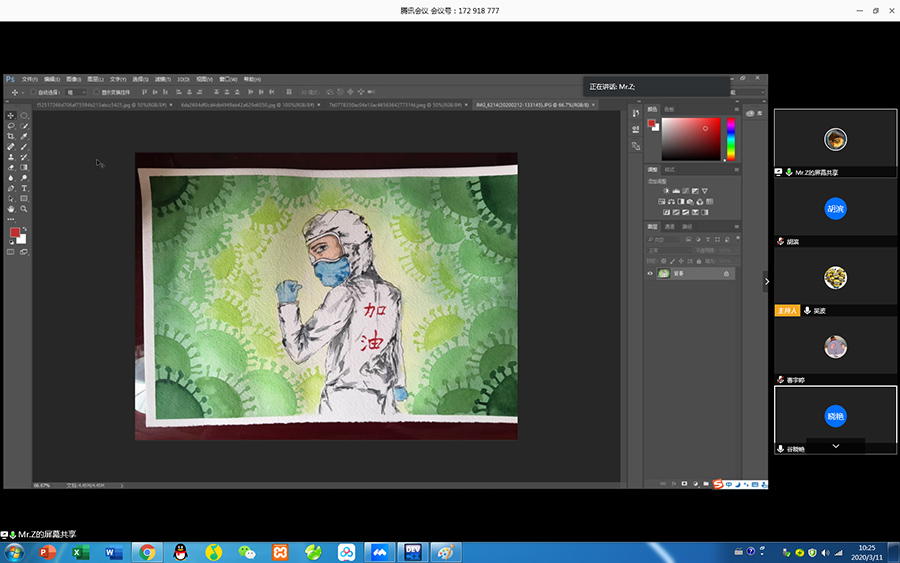Click inside the red color picker field
Viewport: 900px width, 563px height.
(690, 139)
